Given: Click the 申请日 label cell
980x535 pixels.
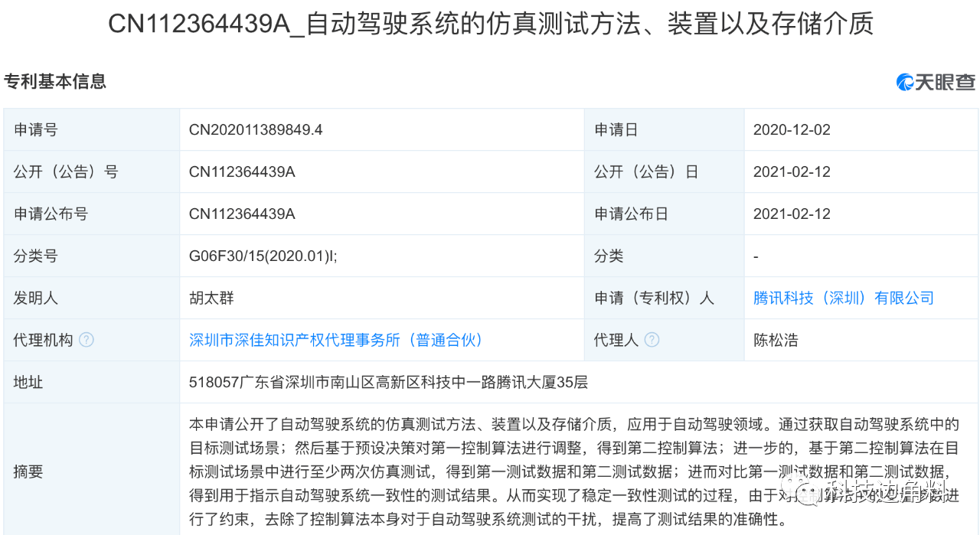Looking at the screenshot, I should click(664, 129).
